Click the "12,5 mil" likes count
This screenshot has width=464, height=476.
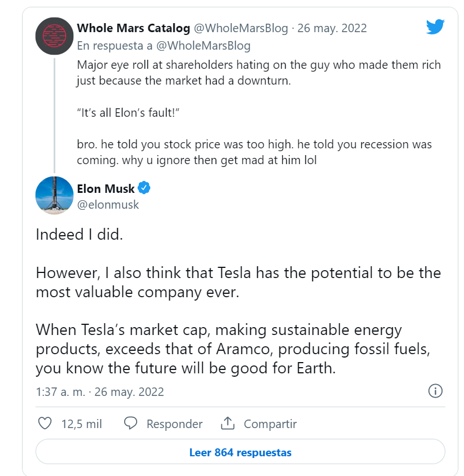pos(81,424)
